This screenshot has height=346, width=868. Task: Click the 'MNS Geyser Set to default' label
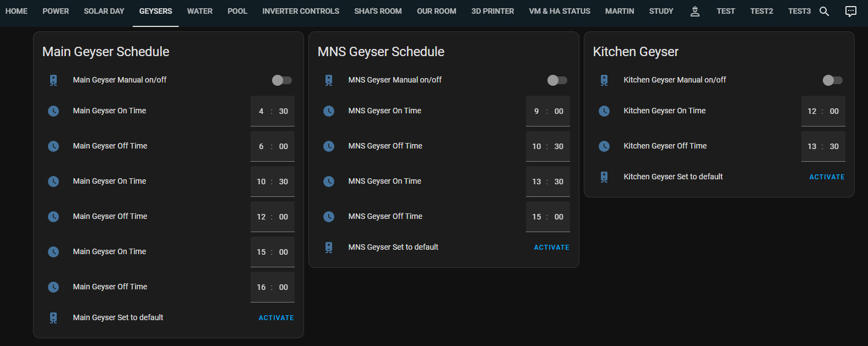(393, 247)
